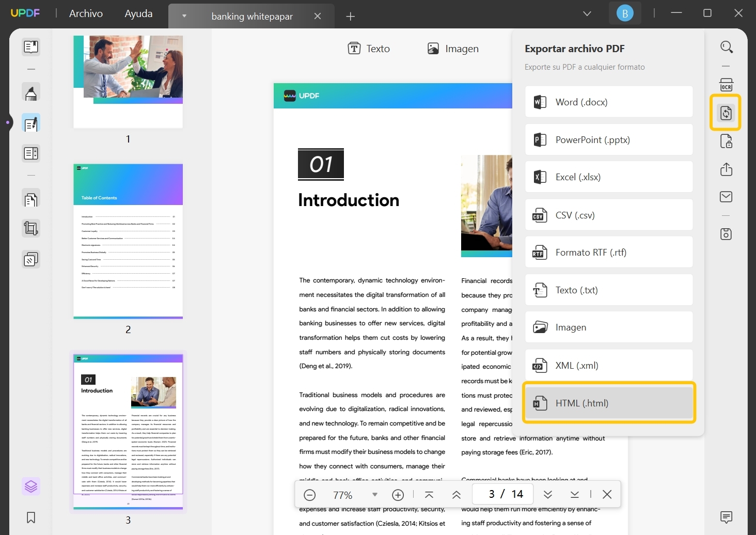This screenshot has width=756, height=535.
Task: Export to Word (.docx)
Action: pos(609,102)
